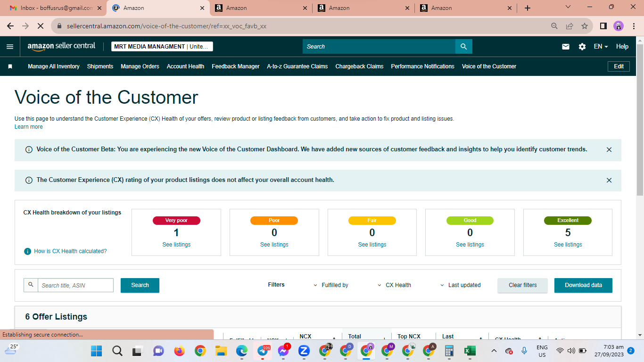Image resolution: width=644 pixels, height=362 pixels.
Task: Open Calculator from the taskbar
Action: pyautogui.click(x=449, y=351)
